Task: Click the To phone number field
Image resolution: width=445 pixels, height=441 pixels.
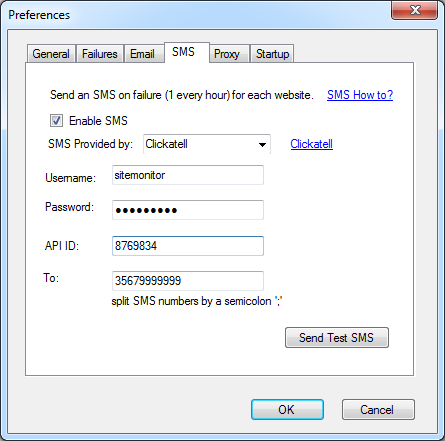Action: [188, 281]
